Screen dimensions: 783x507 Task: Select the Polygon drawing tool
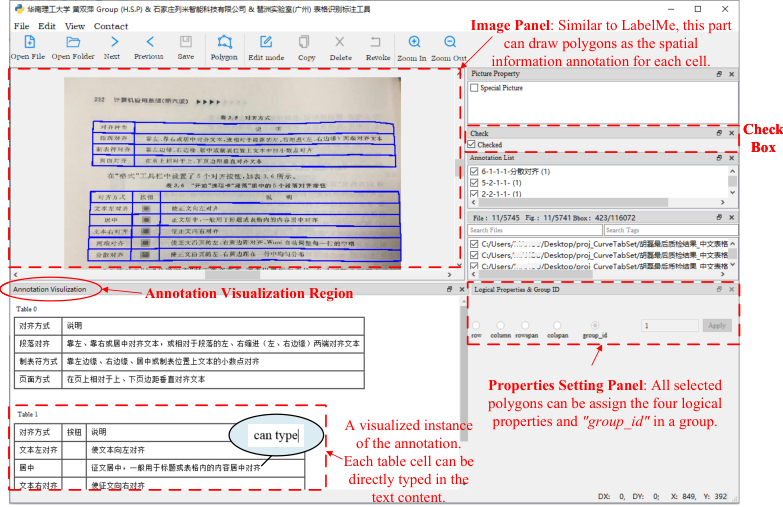225,41
